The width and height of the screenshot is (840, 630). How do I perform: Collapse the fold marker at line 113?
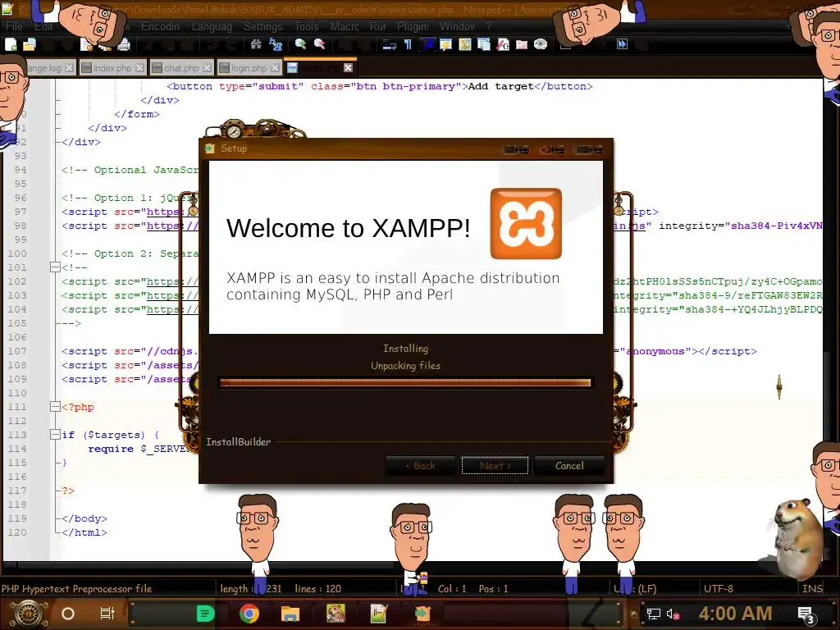[55, 435]
